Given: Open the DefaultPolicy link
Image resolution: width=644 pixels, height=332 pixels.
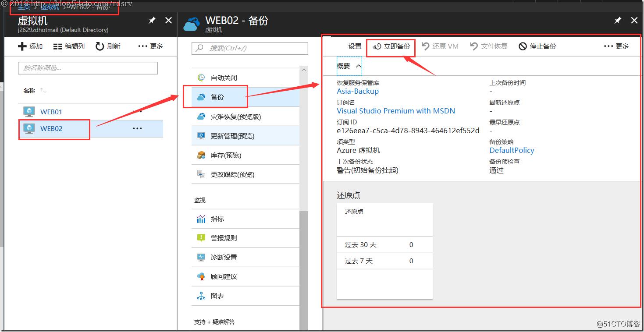Looking at the screenshot, I should [512, 150].
